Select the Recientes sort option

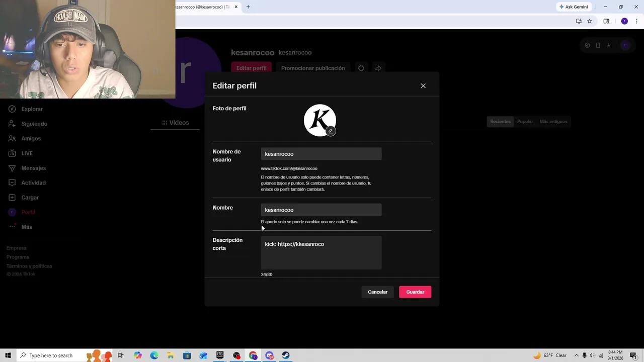500,122
